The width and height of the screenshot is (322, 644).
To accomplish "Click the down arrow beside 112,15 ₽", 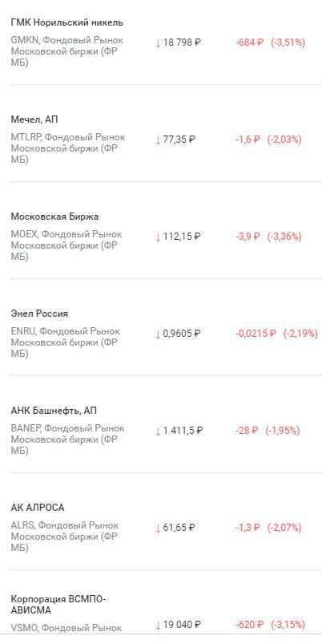I will tap(158, 237).
